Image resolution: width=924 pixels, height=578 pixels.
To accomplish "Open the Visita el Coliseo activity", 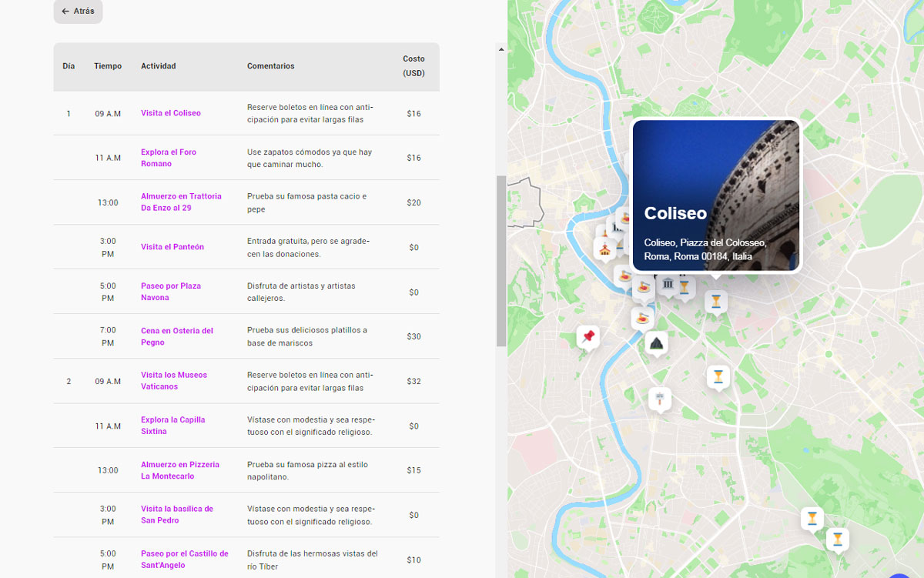I will (x=170, y=113).
